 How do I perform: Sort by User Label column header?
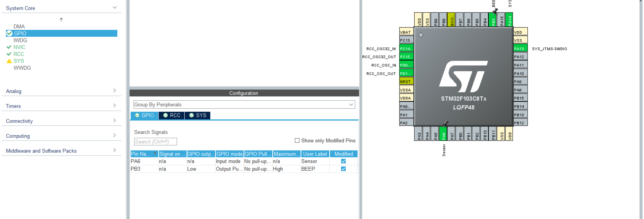[x=315, y=154]
